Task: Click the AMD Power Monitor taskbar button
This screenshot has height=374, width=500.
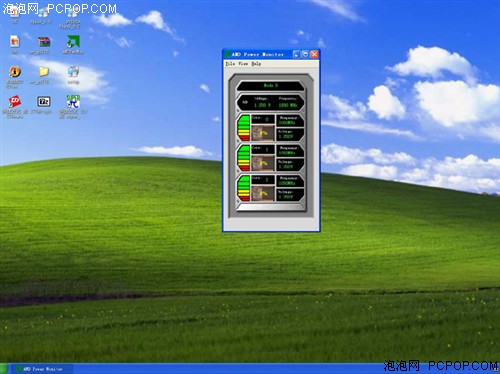Action: [42, 369]
